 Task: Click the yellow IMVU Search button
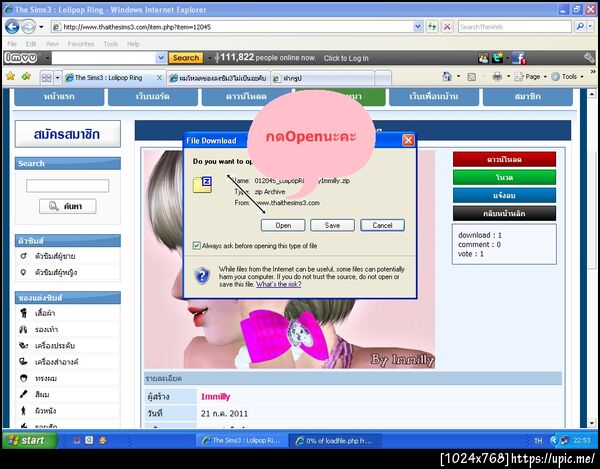pos(186,58)
